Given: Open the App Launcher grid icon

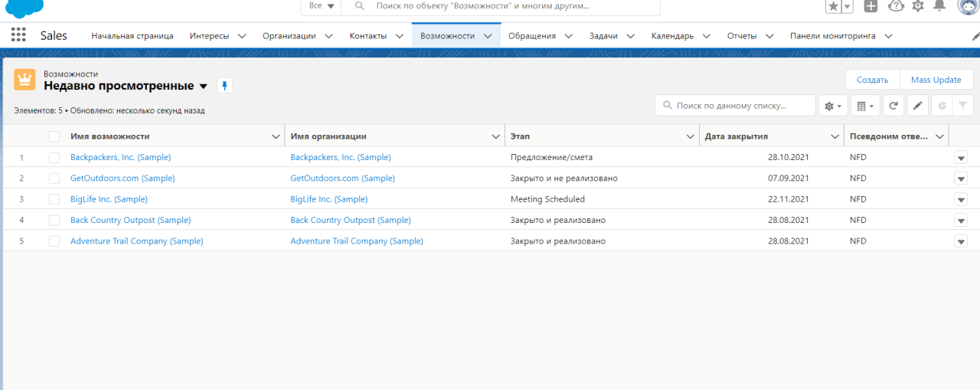Looking at the screenshot, I should point(18,35).
